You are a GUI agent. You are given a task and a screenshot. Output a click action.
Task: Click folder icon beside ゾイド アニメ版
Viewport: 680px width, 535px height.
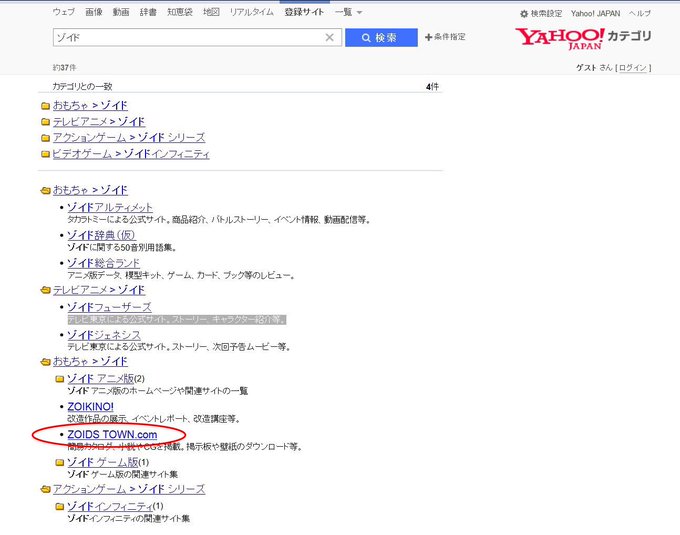click(x=60, y=379)
